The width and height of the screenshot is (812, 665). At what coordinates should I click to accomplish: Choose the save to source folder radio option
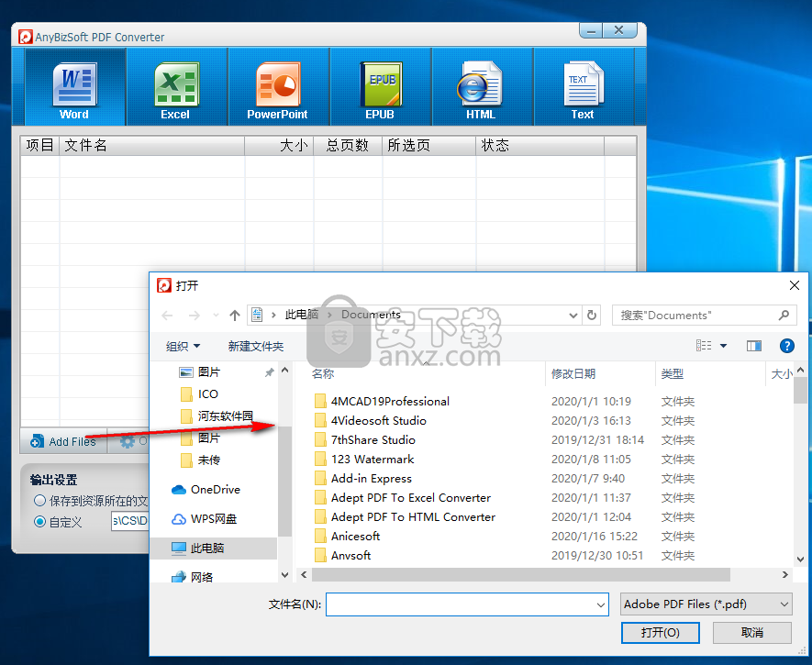39,501
